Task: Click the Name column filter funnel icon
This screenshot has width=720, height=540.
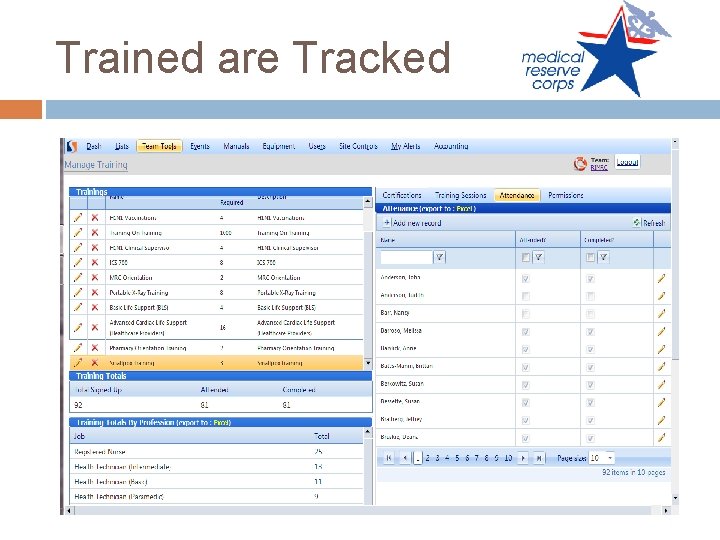Action: tap(439, 257)
